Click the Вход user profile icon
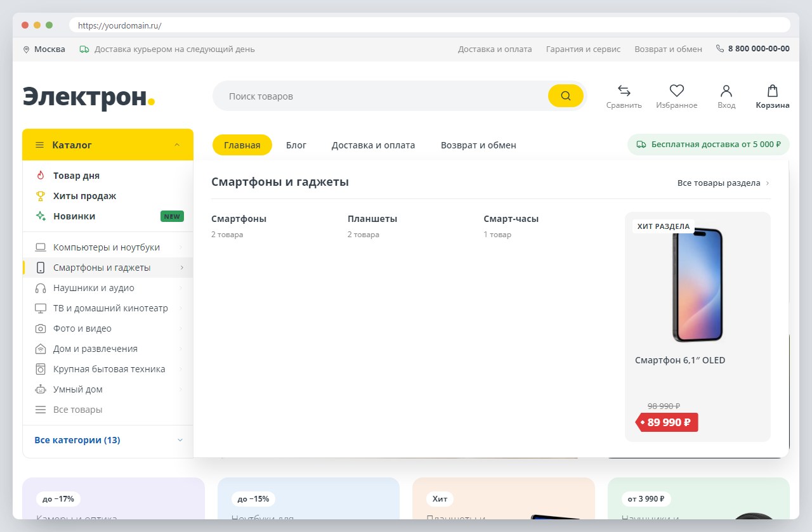Viewport: 812px width, 532px height. [x=726, y=91]
